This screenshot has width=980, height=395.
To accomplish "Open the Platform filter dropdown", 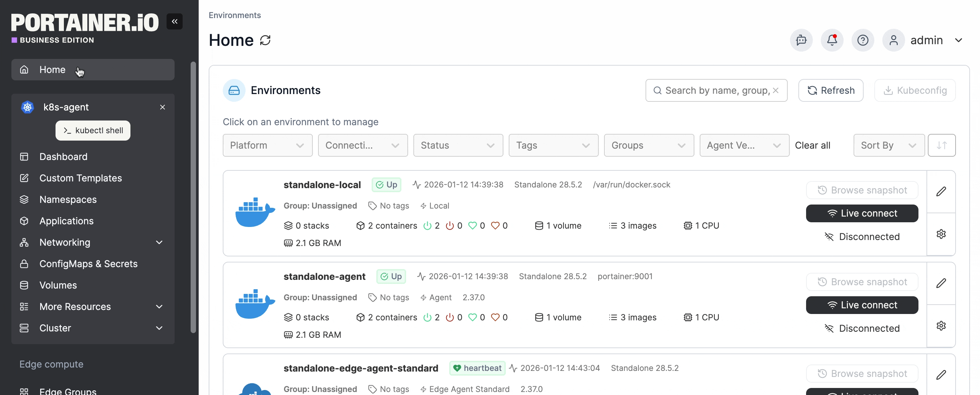I will pos(267,145).
